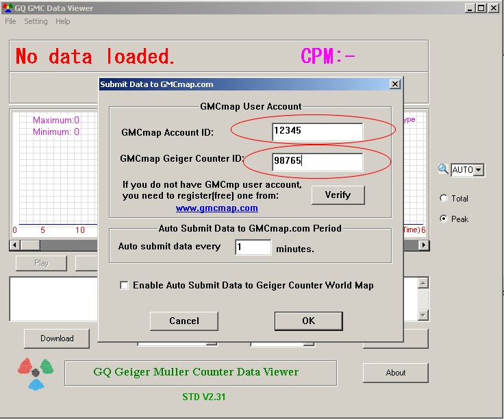This screenshot has height=420, width=504.
Task: Close the Submit Data to GMCmap.com dialog
Action: coord(394,84)
